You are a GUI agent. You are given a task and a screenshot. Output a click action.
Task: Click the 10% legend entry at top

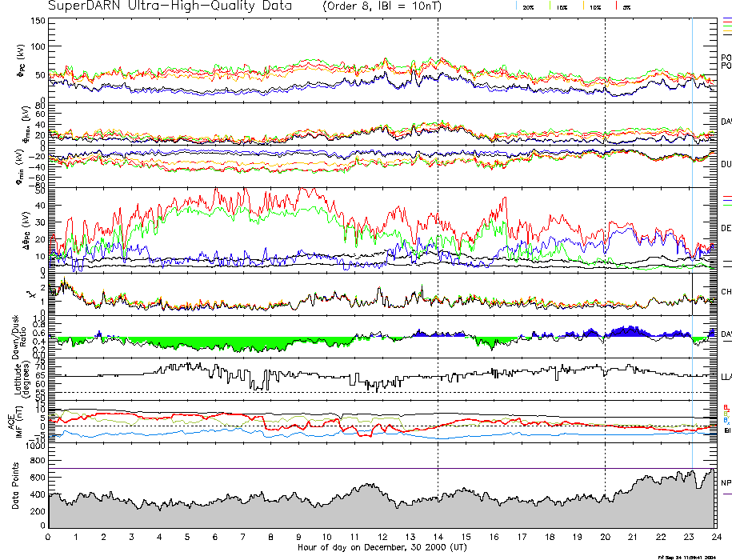point(594,6)
